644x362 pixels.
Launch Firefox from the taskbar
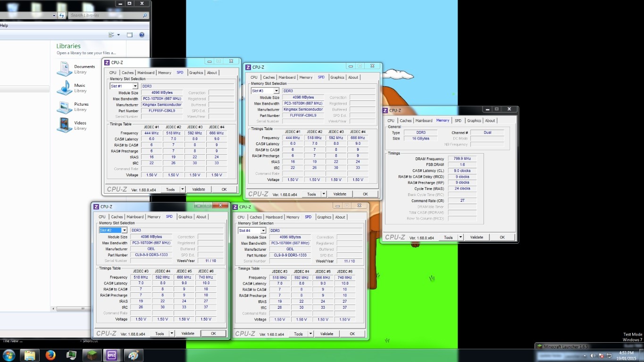tap(50, 355)
